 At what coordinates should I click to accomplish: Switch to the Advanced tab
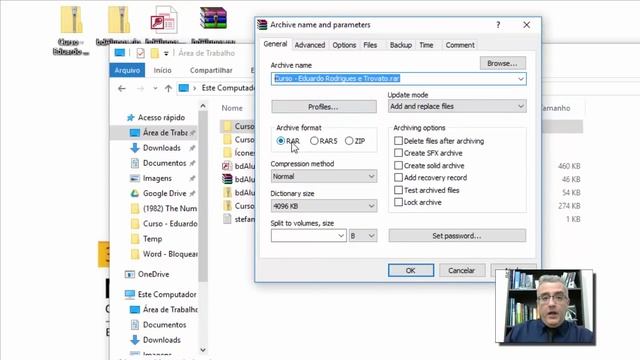click(310, 45)
